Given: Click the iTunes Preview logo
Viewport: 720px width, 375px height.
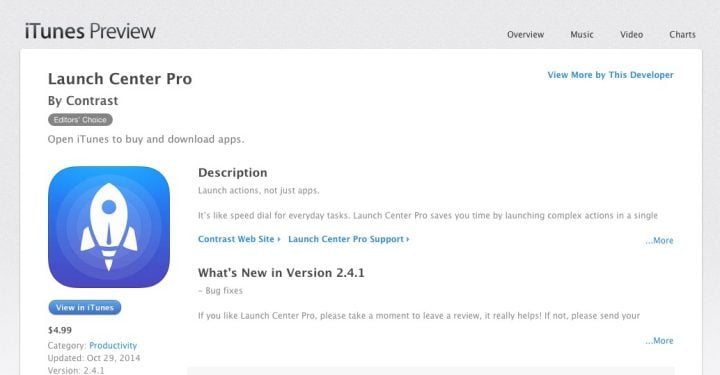Looking at the screenshot, I should 90,31.
